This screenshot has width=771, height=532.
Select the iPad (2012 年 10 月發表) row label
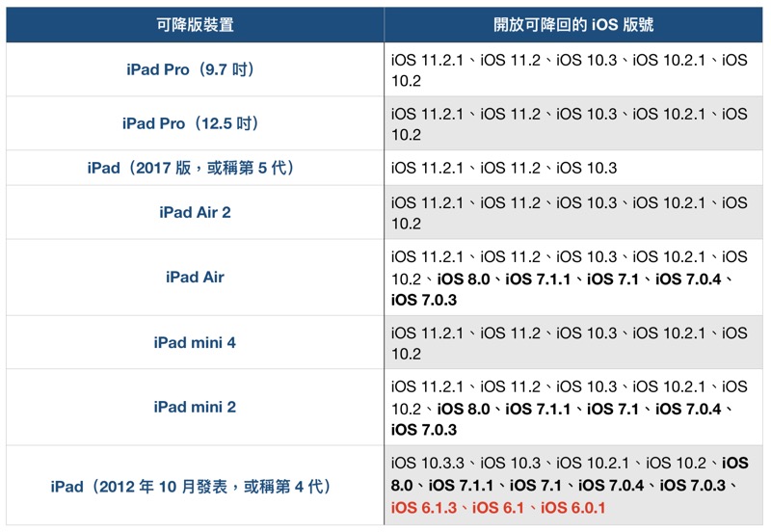[x=194, y=487]
